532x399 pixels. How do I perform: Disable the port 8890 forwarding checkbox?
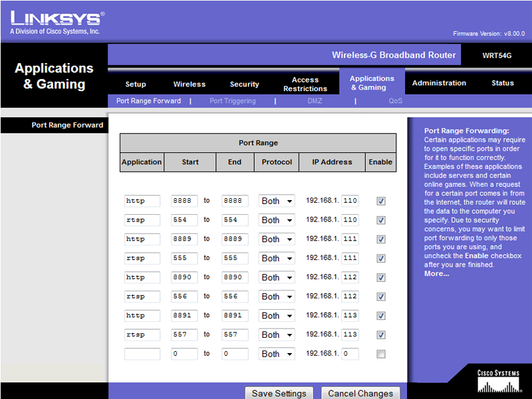pyautogui.click(x=381, y=277)
